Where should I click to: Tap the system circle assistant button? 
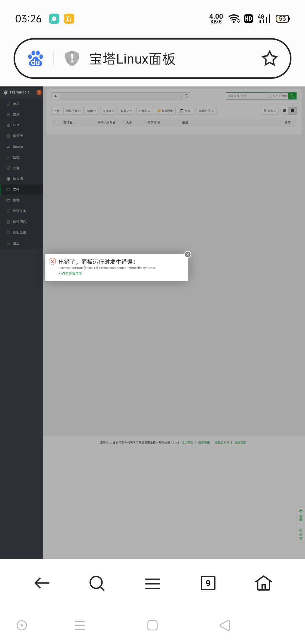(x=22, y=625)
